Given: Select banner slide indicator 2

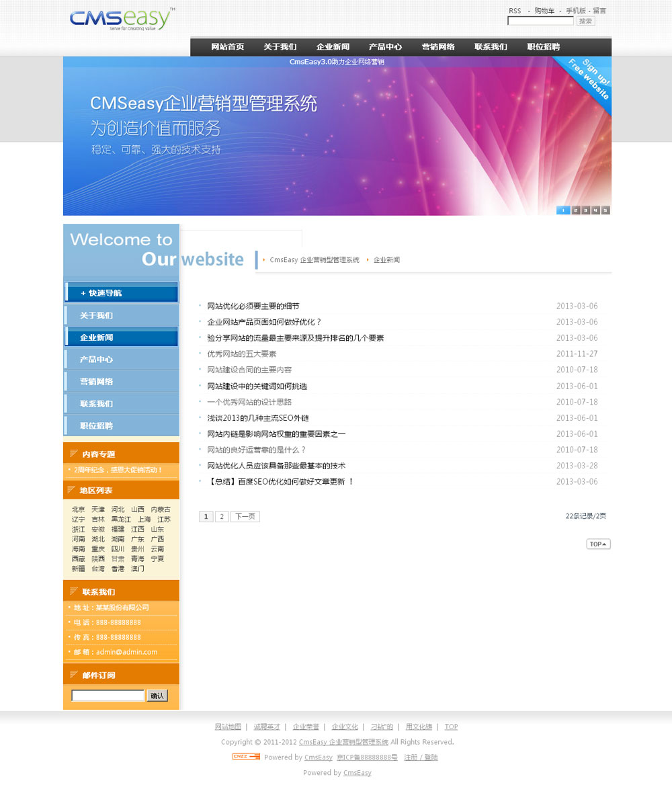Looking at the screenshot, I should (575, 210).
